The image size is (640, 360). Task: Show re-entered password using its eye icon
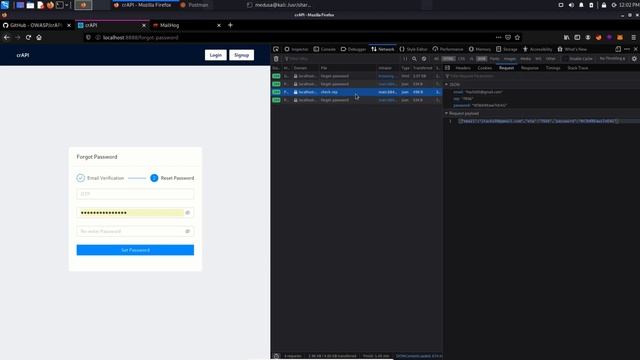(x=188, y=231)
